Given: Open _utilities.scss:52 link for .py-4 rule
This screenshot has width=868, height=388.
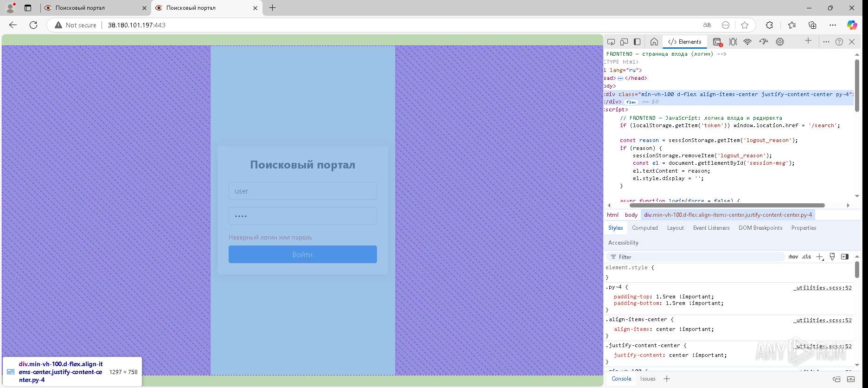Looking at the screenshot, I should (x=822, y=288).
